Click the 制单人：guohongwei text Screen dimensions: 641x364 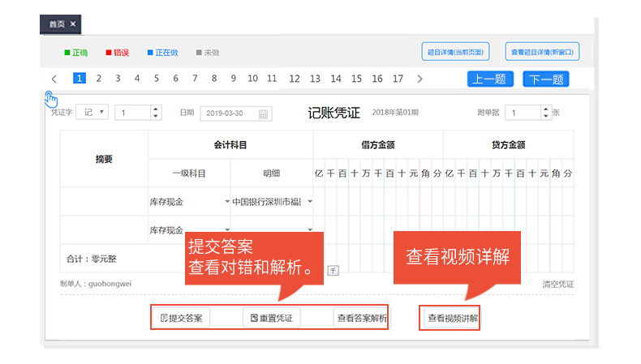(x=96, y=284)
